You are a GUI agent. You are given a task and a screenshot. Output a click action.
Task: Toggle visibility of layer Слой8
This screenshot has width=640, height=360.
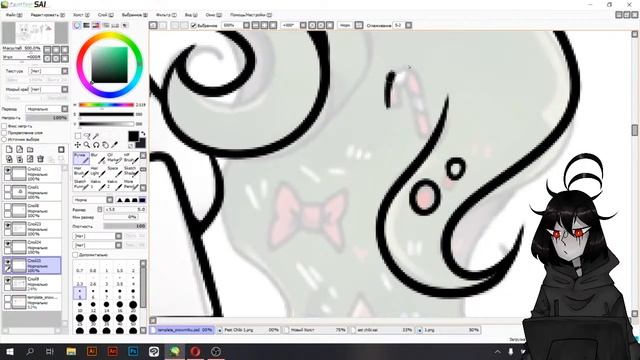[x=7, y=207]
